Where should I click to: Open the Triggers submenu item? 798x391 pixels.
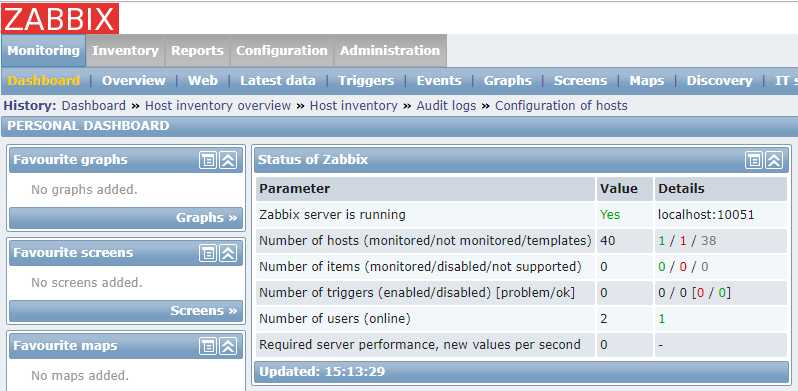click(x=366, y=80)
